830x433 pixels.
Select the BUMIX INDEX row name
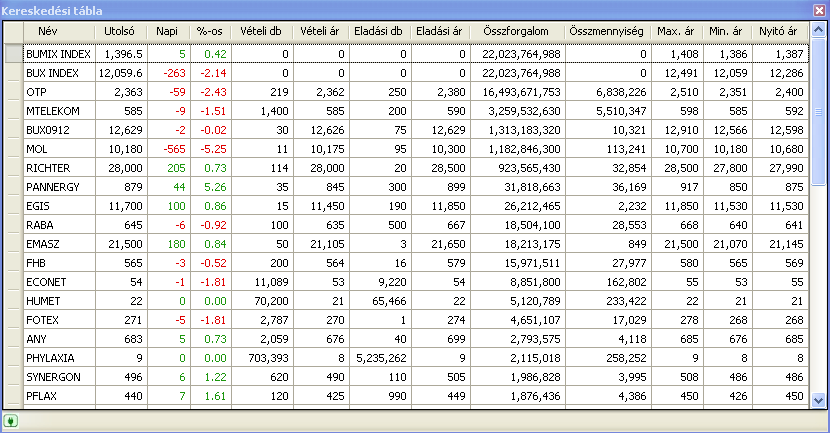pyautogui.click(x=58, y=54)
